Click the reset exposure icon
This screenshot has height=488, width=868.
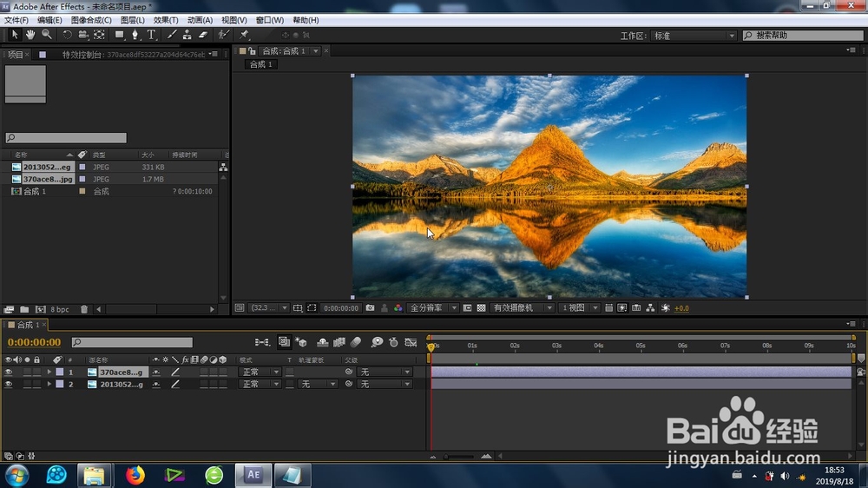pos(666,308)
